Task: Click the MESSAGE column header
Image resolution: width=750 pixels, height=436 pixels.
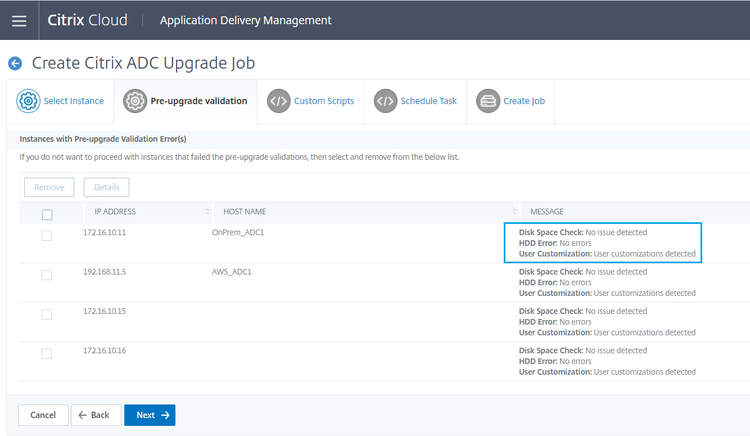Action: point(547,211)
